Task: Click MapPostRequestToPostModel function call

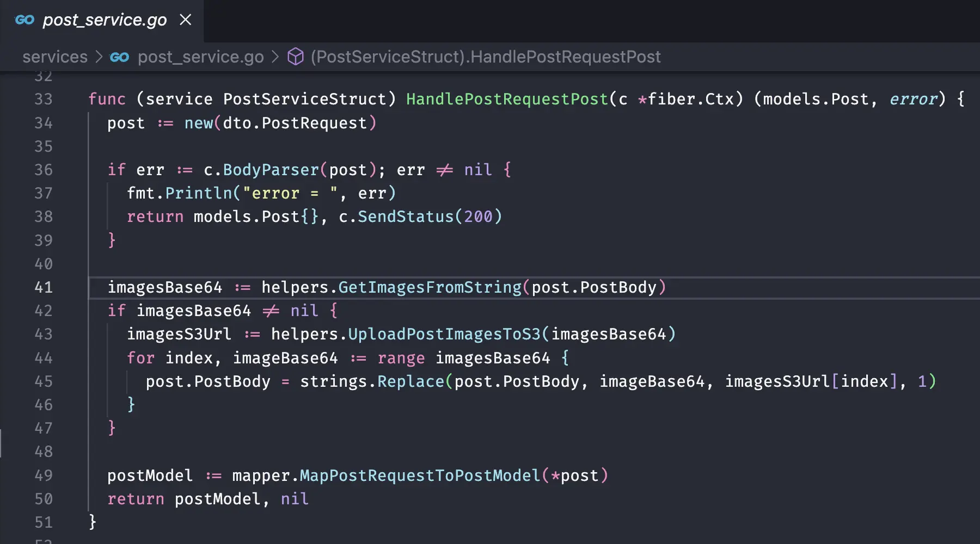Action: point(420,475)
